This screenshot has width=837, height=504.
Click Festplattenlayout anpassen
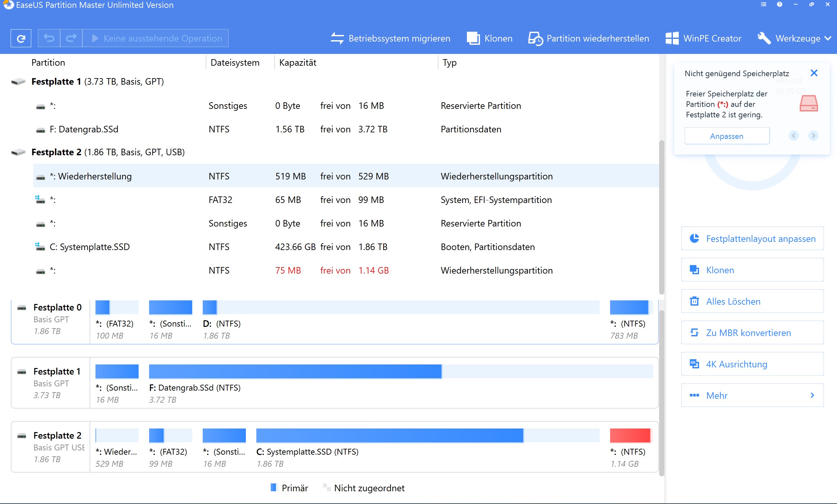[x=752, y=238]
